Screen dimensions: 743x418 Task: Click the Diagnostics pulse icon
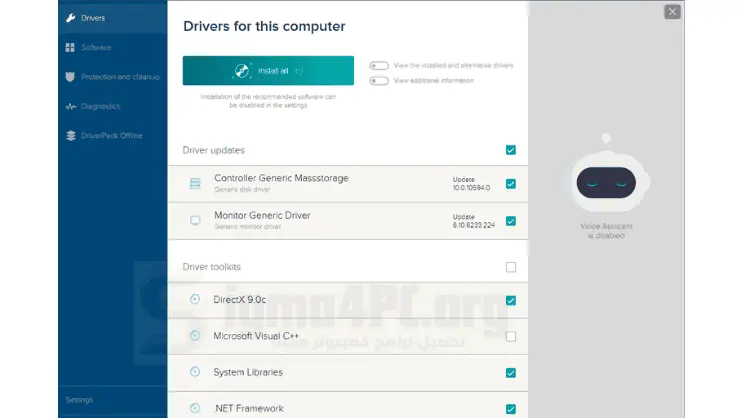69,106
